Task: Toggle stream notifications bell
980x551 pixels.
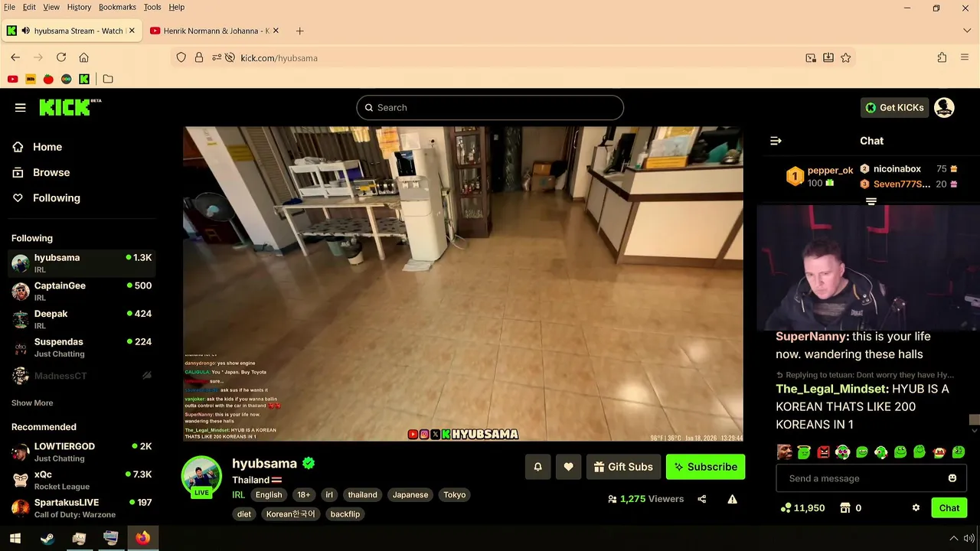Action: point(537,467)
